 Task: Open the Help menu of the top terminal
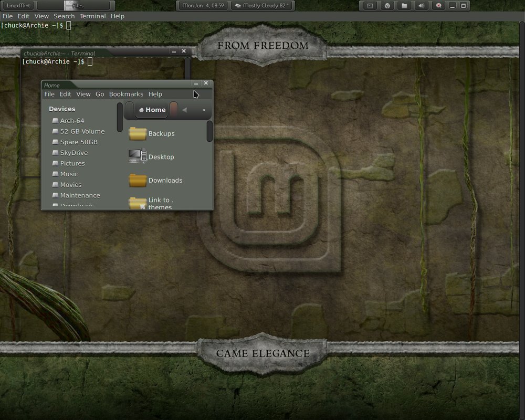[x=118, y=16]
